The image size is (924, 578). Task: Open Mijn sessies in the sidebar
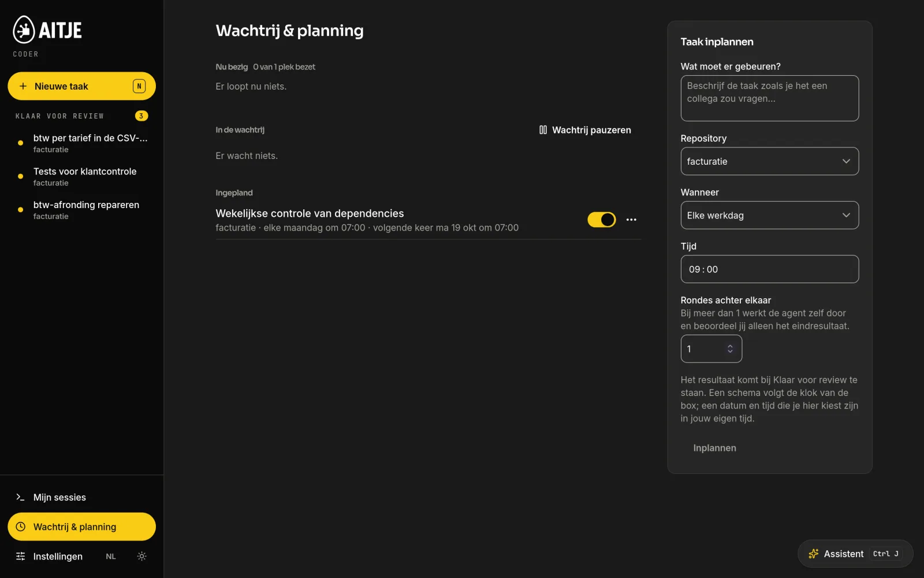pyautogui.click(x=81, y=497)
